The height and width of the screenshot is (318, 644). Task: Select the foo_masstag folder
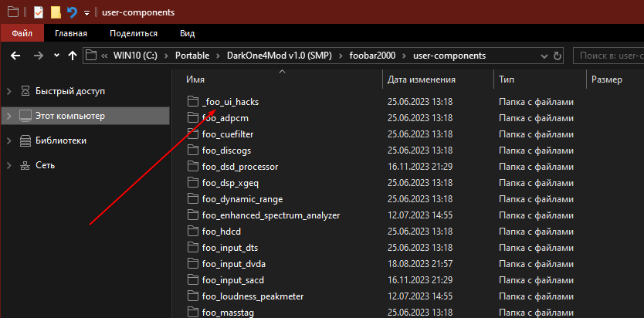tap(228, 313)
